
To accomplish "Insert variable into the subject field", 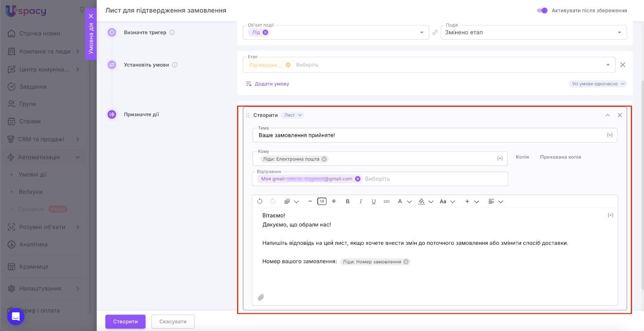I will tap(609, 135).
